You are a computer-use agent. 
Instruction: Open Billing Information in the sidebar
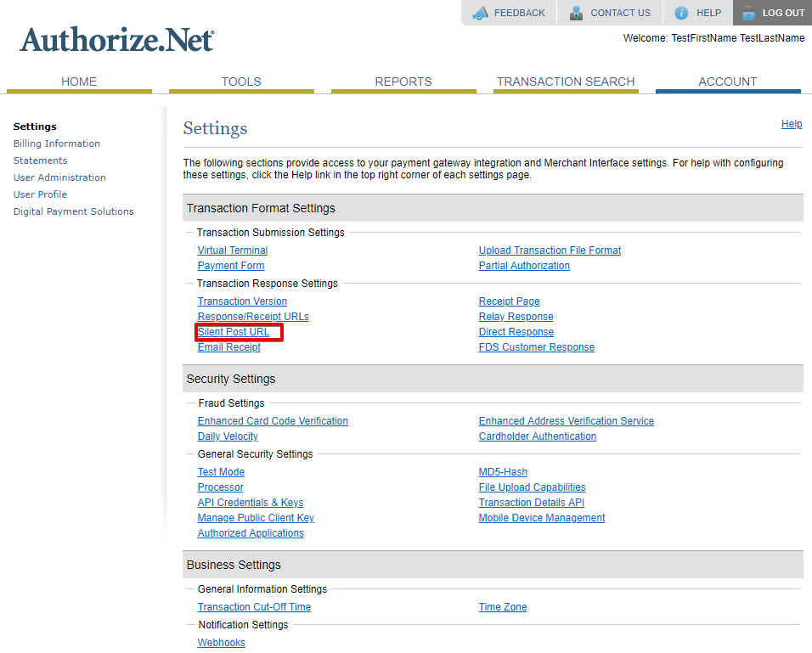[56, 144]
